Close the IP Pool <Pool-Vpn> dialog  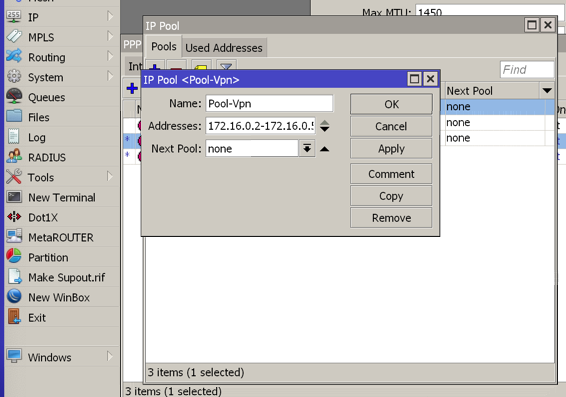[430, 79]
